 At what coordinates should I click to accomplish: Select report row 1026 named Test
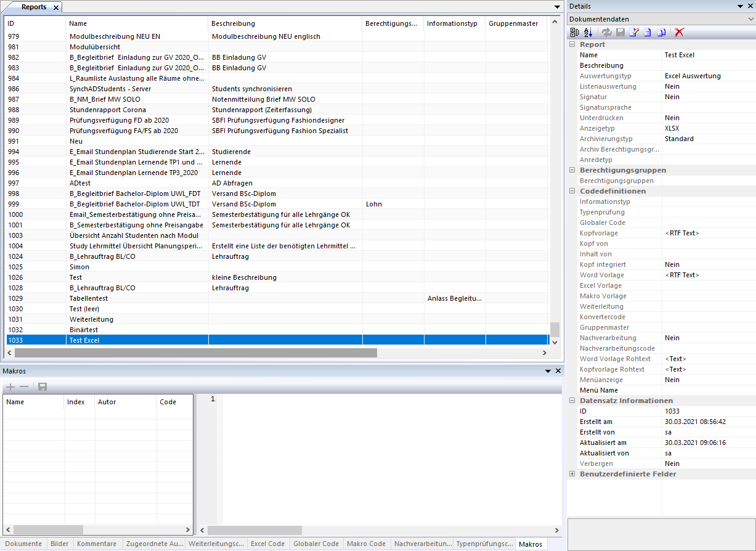pyautogui.click(x=123, y=277)
